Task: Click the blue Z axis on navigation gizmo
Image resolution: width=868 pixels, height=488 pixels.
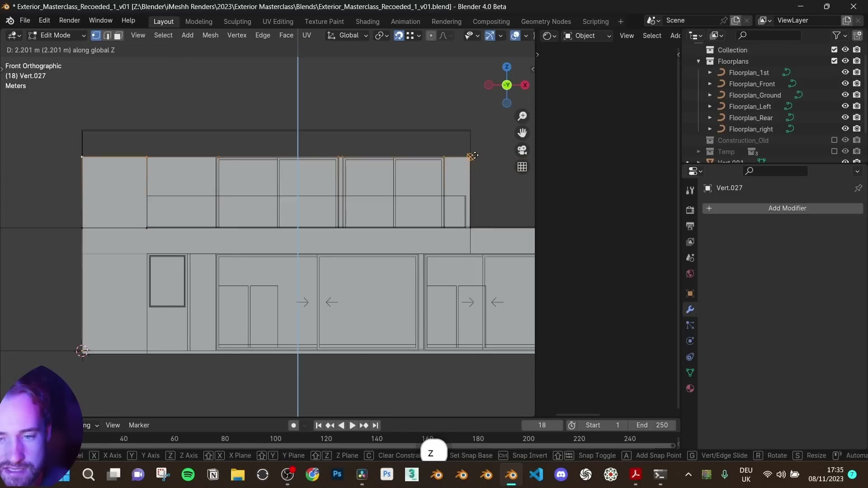Action: click(x=507, y=67)
